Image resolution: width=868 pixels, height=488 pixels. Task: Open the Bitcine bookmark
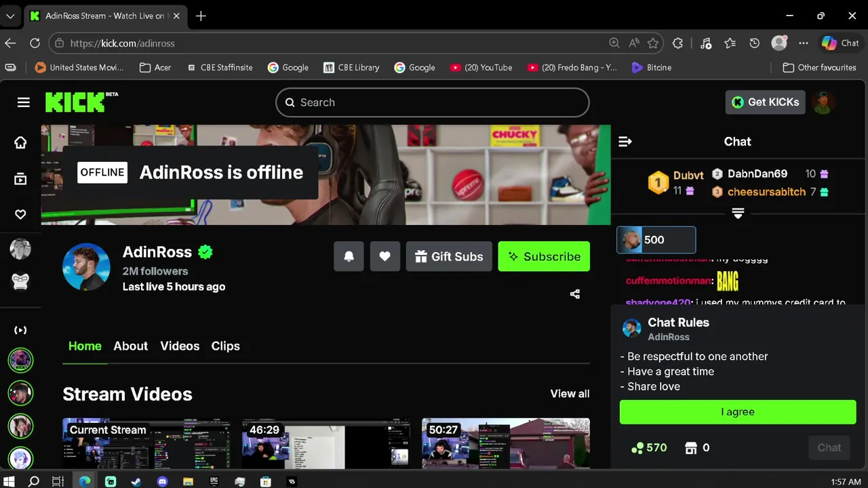(x=651, y=67)
